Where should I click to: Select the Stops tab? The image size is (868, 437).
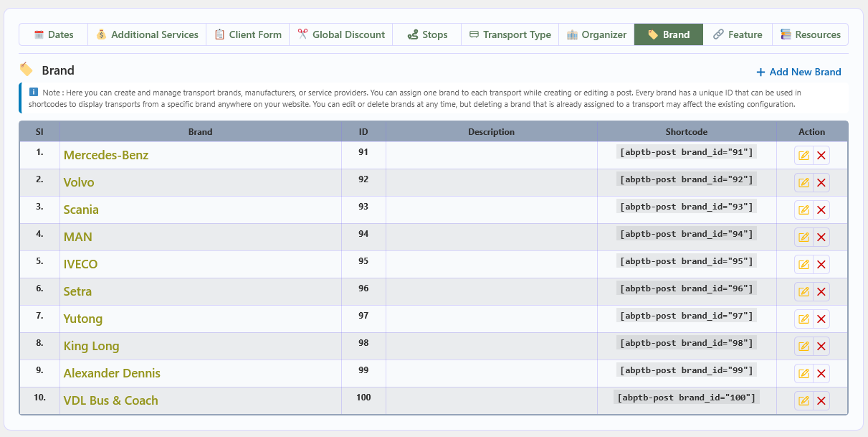click(x=427, y=34)
